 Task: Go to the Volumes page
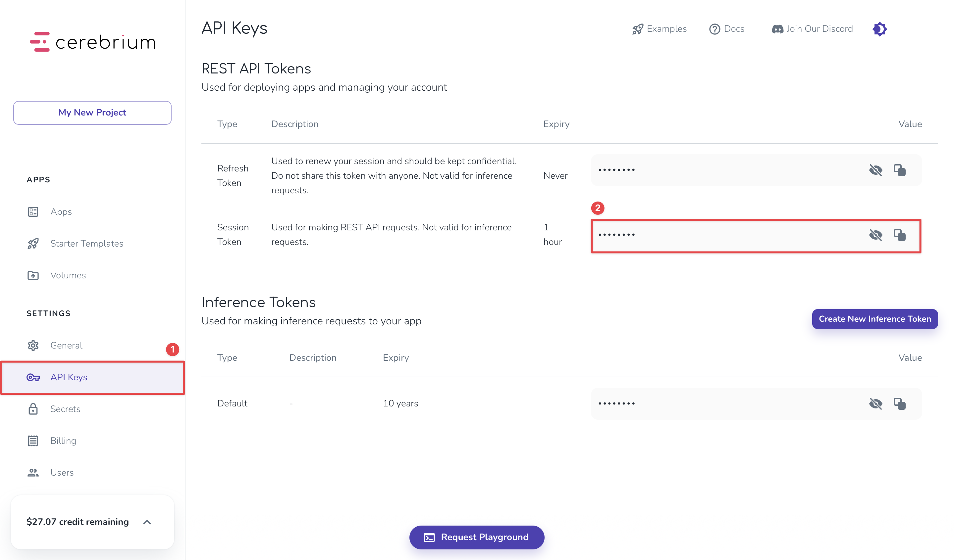(68, 275)
